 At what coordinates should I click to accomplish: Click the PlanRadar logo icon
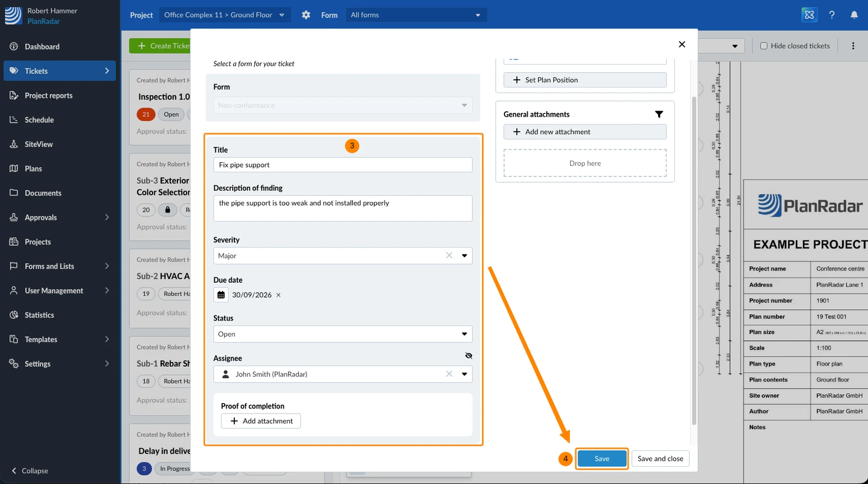[13, 16]
